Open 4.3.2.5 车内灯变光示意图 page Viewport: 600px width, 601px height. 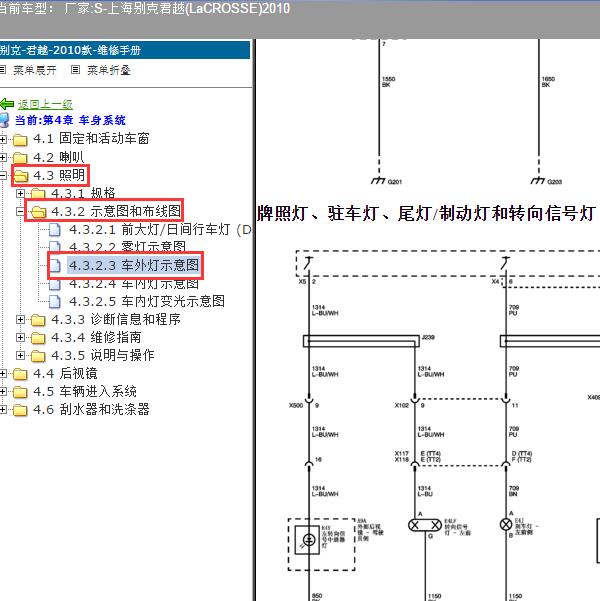coord(147,301)
